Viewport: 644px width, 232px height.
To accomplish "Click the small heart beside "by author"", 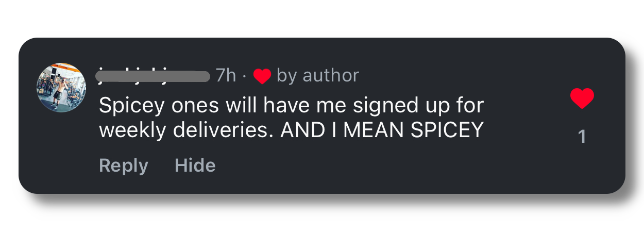I will click(262, 76).
